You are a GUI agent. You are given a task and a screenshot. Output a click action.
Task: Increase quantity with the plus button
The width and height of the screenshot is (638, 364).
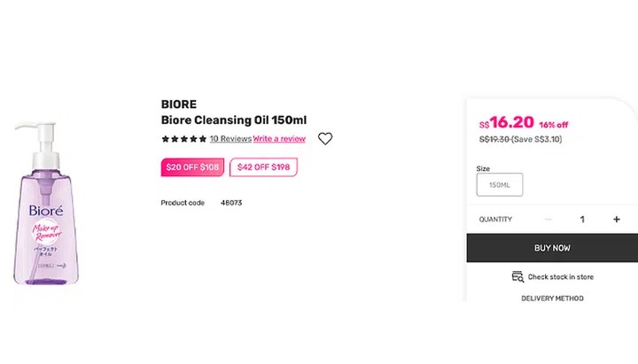pos(617,219)
